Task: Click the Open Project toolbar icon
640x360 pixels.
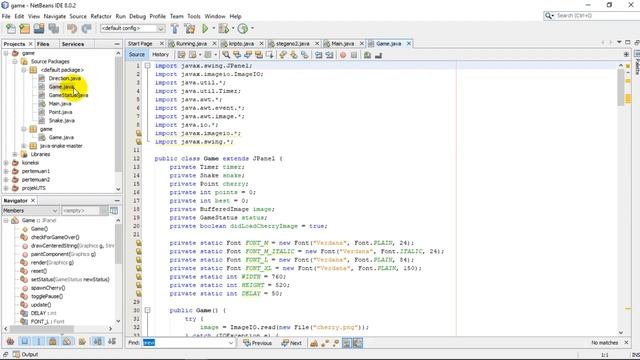Action: point(39,29)
